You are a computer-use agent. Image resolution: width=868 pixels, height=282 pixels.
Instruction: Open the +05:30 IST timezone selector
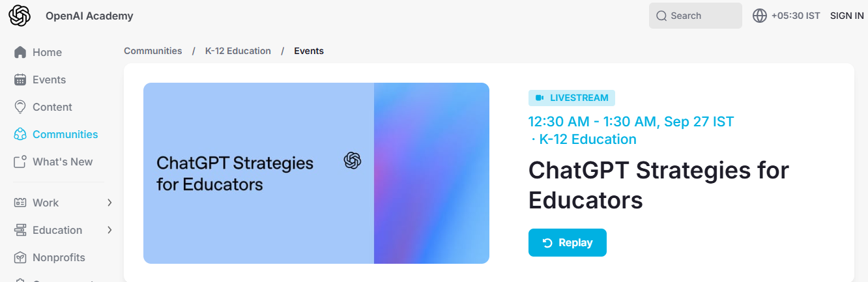795,16
